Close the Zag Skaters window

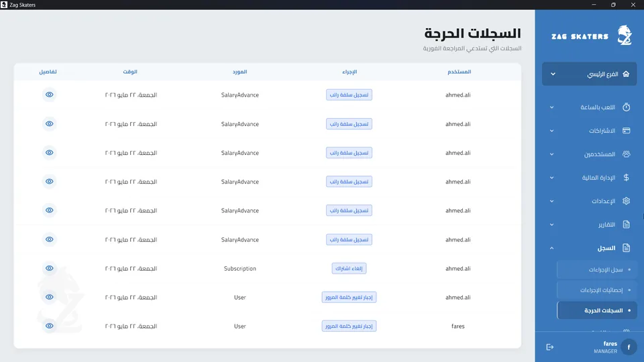point(633,5)
